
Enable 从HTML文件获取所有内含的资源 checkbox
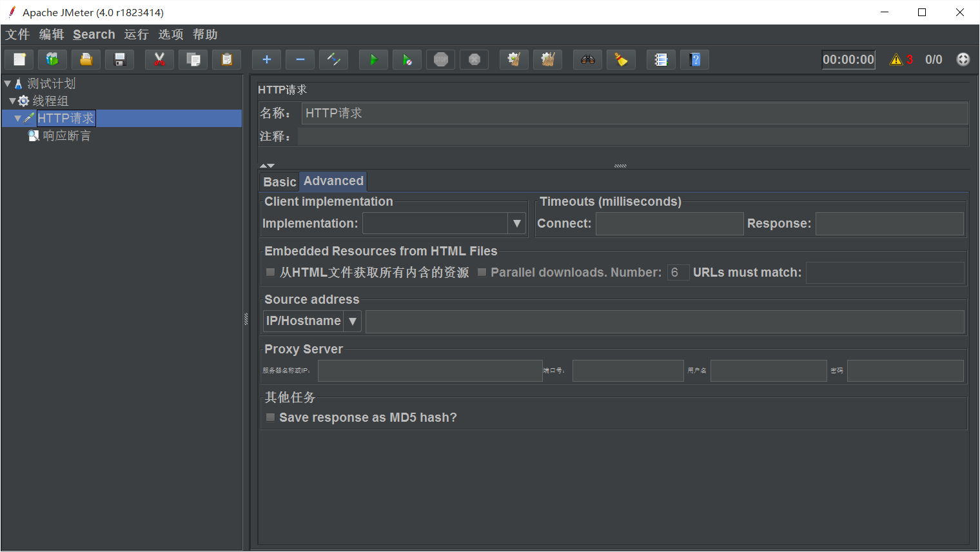(271, 272)
